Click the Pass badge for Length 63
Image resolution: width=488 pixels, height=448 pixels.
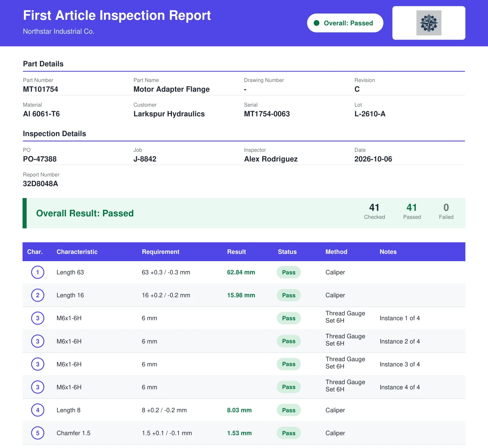[289, 272]
